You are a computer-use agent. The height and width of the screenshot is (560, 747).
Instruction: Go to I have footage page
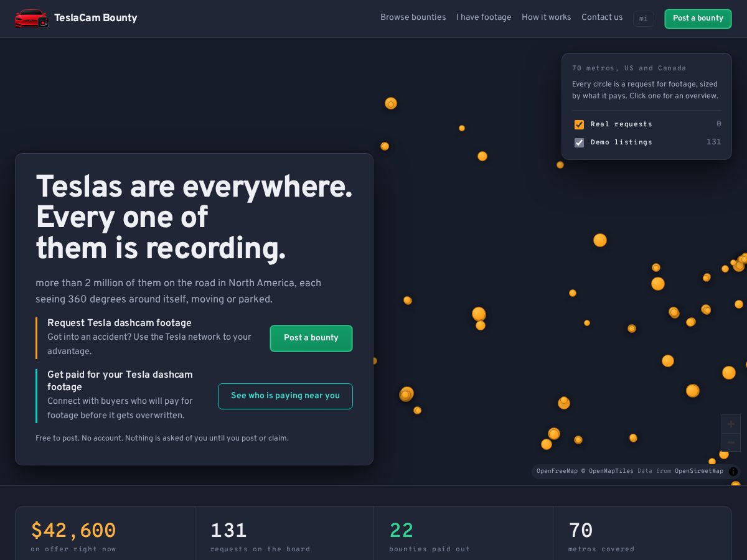point(484,17)
